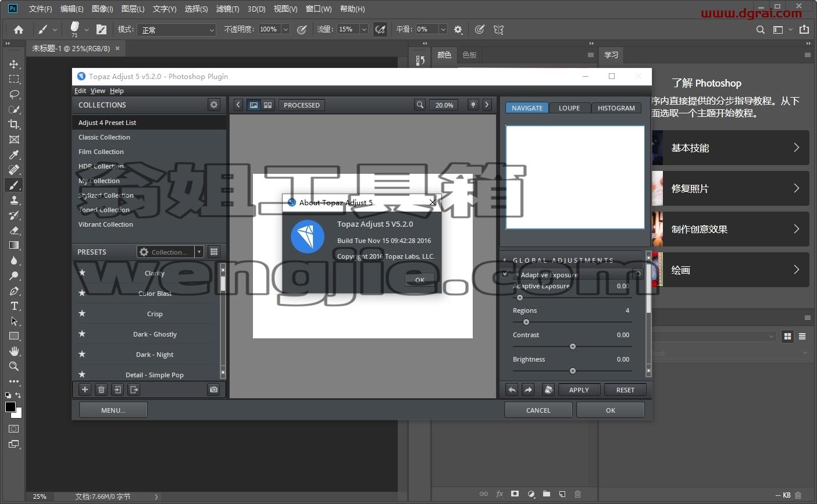Adjust the Contrast slider handle
817x504 pixels.
tap(573, 346)
